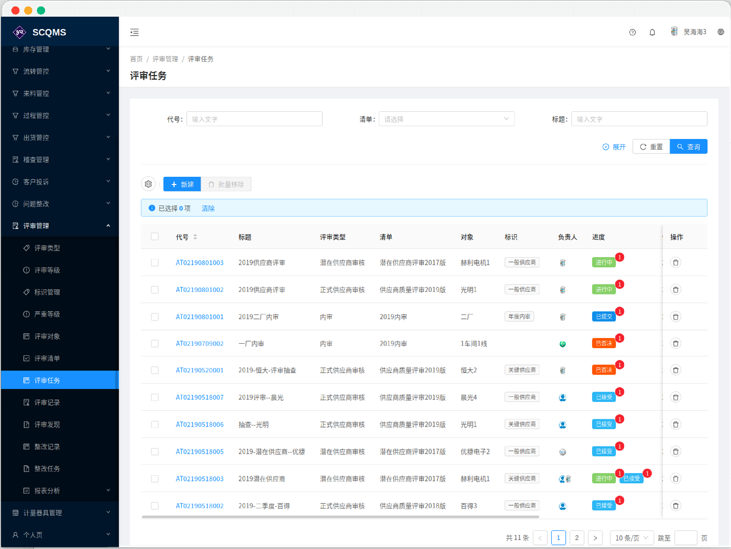Open the 10 条/页 page size dropdown

pos(631,538)
